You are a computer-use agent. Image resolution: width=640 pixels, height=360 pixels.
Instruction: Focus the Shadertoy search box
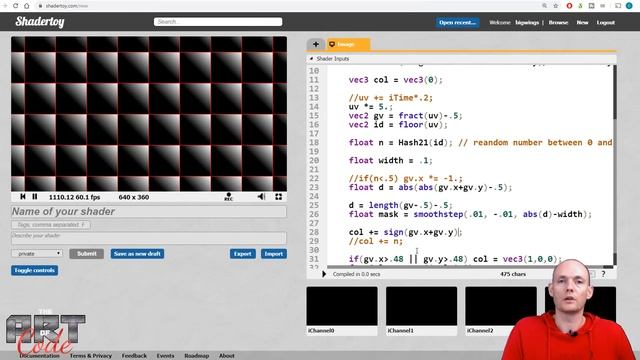218,22
